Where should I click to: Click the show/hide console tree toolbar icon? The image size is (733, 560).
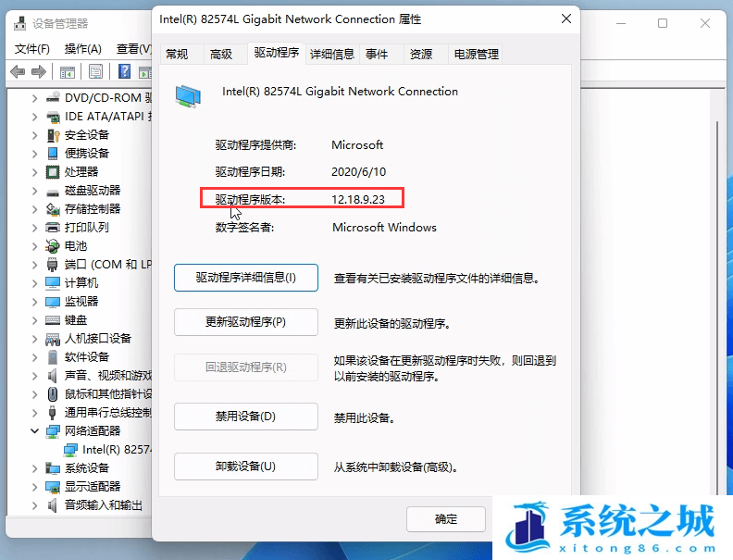[68, 72]
